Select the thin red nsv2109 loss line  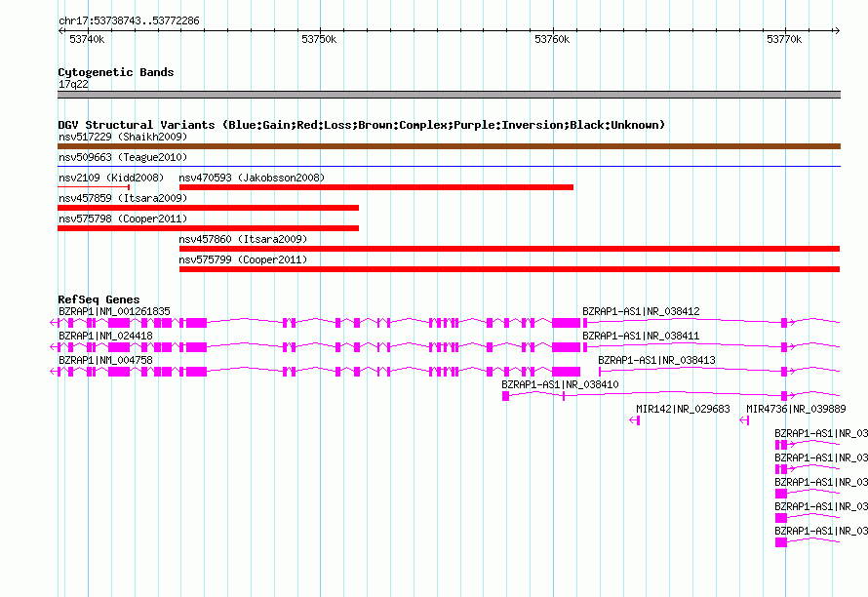94,187
